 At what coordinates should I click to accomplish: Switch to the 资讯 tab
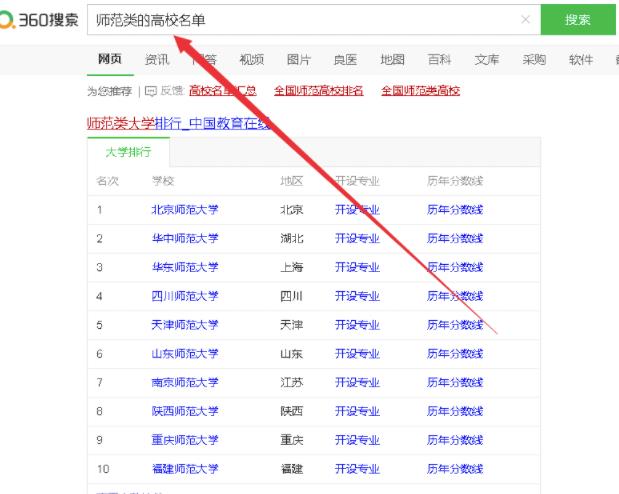coord(157,60)
